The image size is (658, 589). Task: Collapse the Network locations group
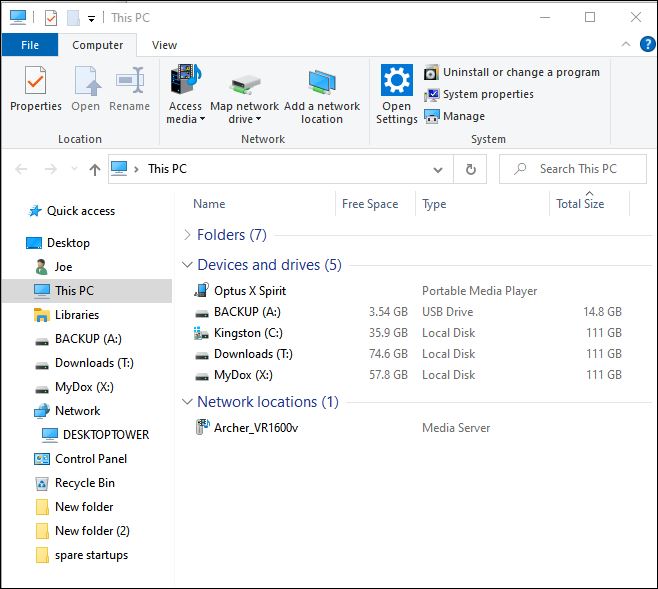click(x=187, y=401)
